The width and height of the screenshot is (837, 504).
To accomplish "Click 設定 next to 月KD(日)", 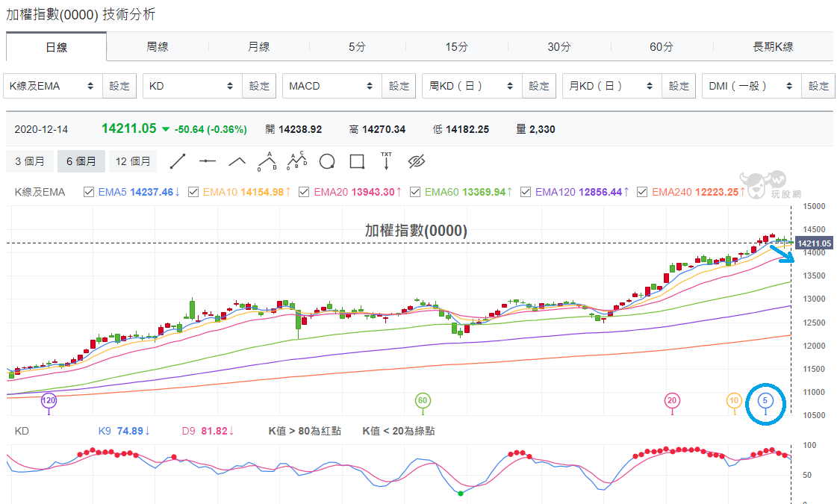I will coord(679,86).
